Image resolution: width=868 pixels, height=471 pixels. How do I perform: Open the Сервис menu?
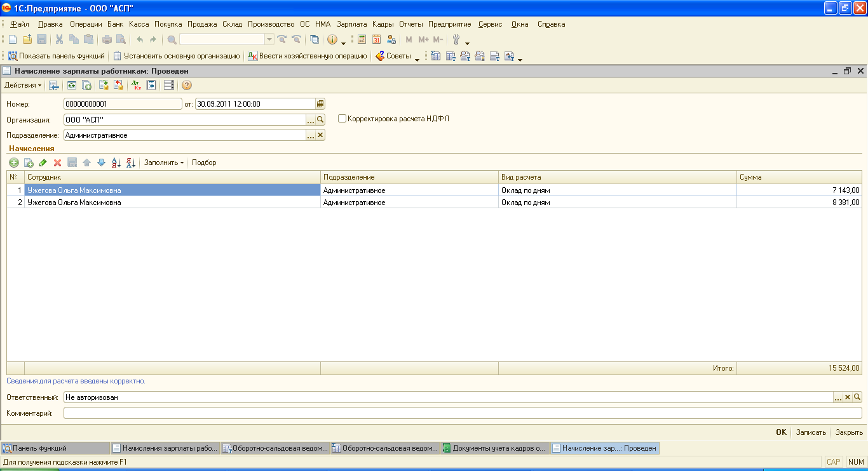[491, 24]
